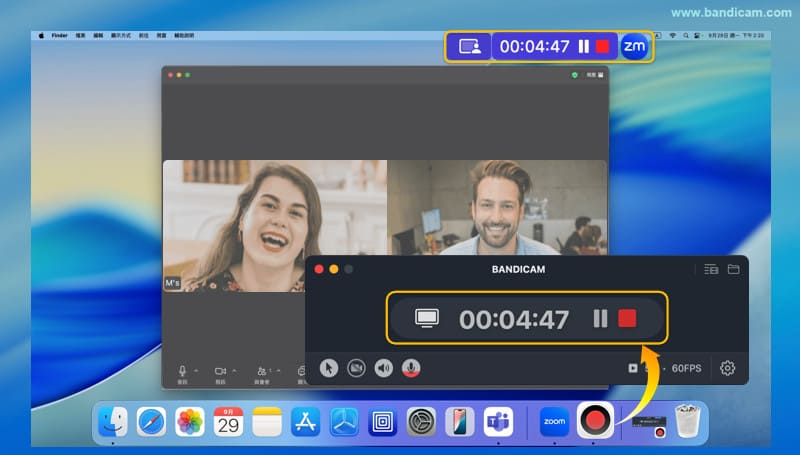800x455 pixels.
Task: Open the Apple menu
Action: (x=41, y=36)
